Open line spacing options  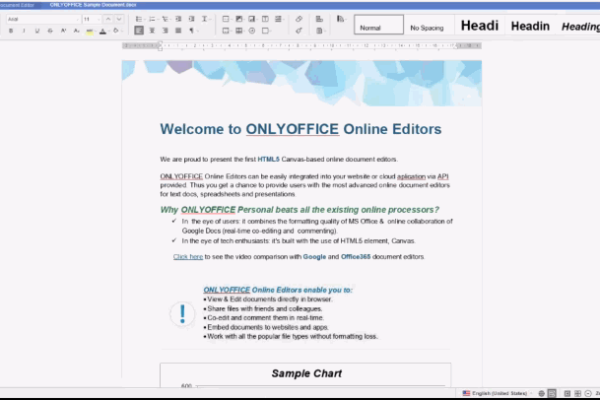(x=205, y=19)
